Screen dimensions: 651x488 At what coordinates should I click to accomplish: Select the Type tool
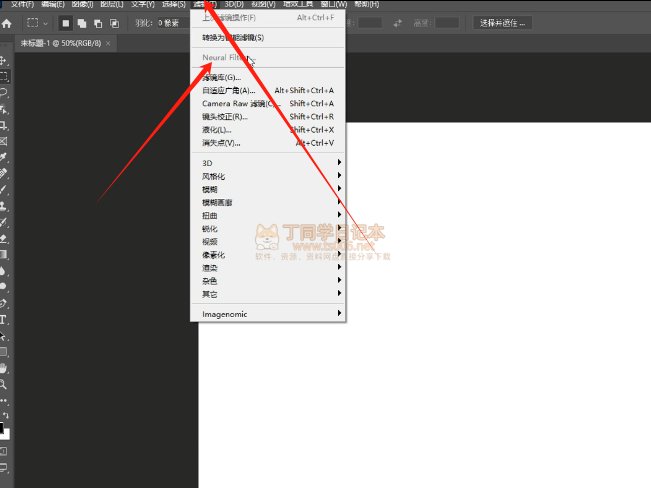(x=4, y=320)
